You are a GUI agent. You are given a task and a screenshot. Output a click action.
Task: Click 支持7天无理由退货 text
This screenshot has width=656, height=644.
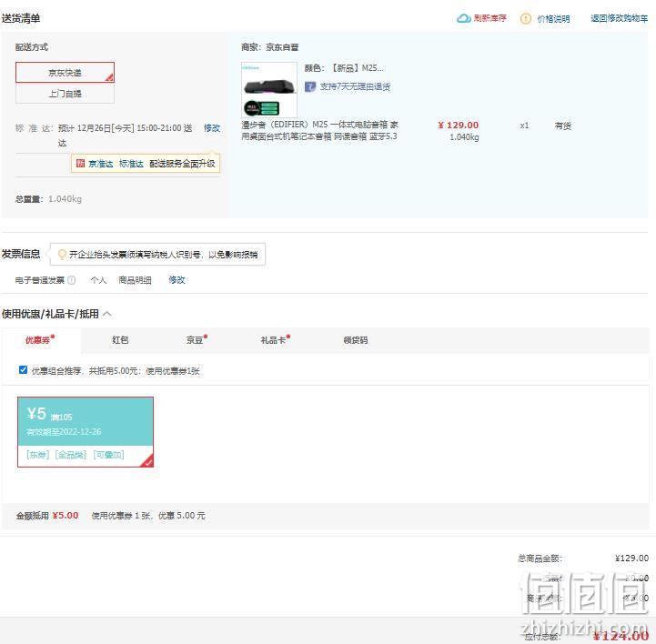pyautogui.click(x=355, y=86)
